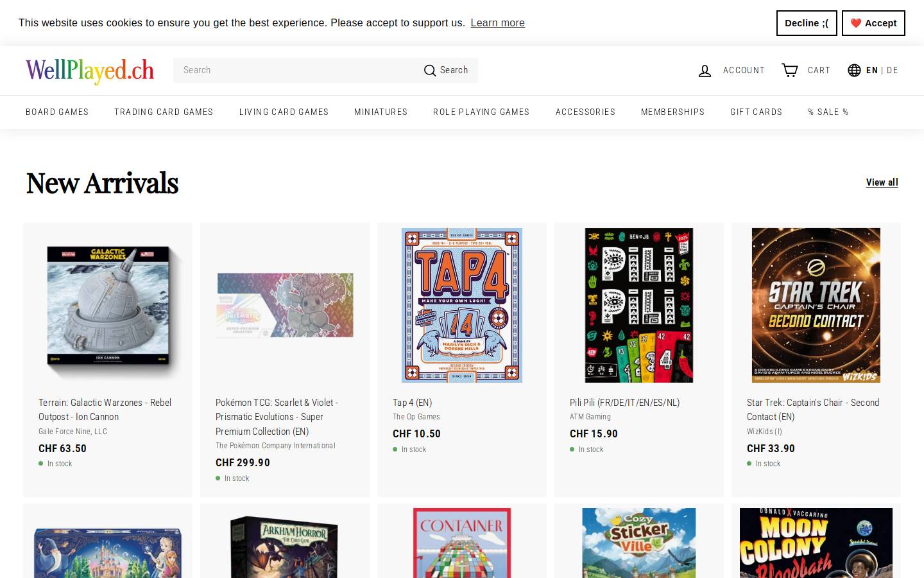Image resolution: width=924 pixels, height=578 pixels.
Task: Open the Container game image
Action: [x=462, y=543]
